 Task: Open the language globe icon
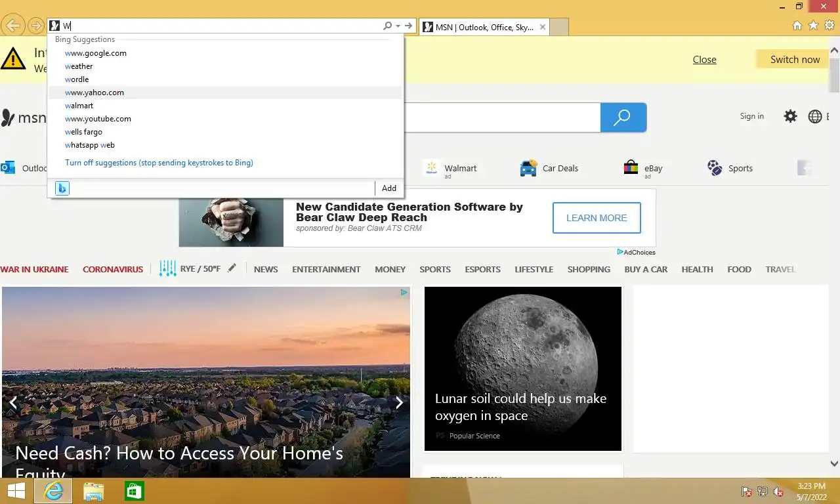coord(815,116)
